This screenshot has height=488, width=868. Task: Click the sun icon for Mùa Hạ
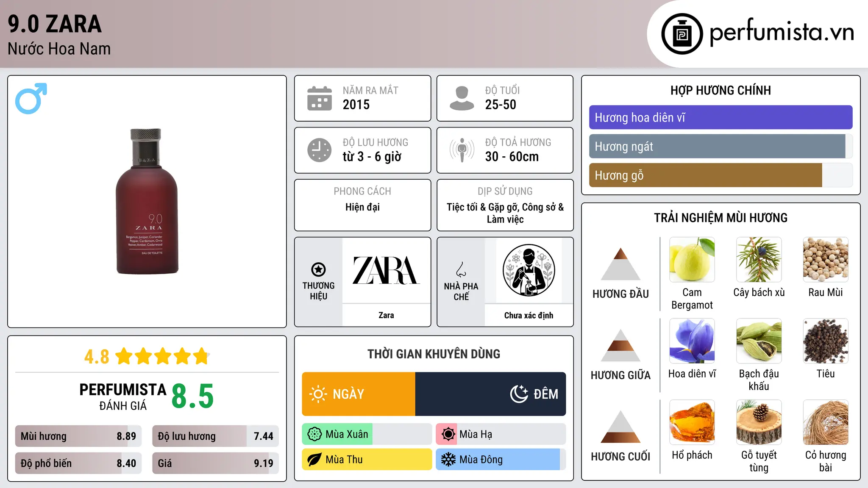pos(448,434)
